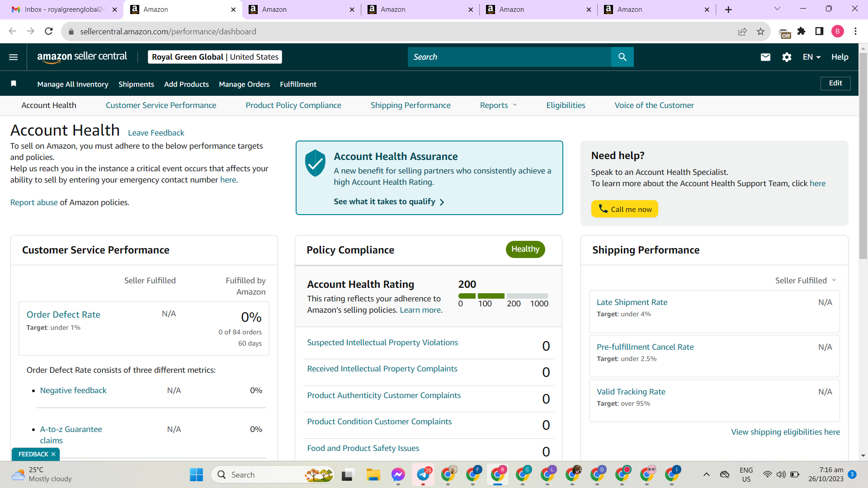Open Add Products from the nav bar
Image resolution: width=868 pixels, height=488 pixels.
pos(186,84)
